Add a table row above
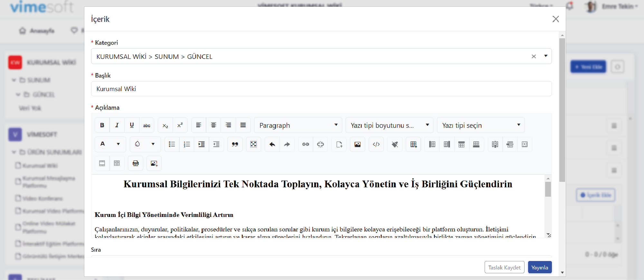 coord(461,144)
